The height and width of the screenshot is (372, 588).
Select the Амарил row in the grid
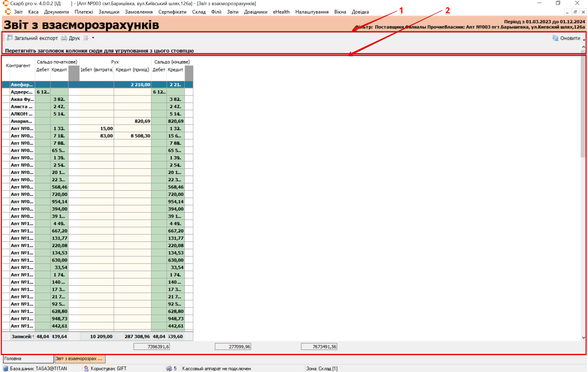[x=22, y=121]
